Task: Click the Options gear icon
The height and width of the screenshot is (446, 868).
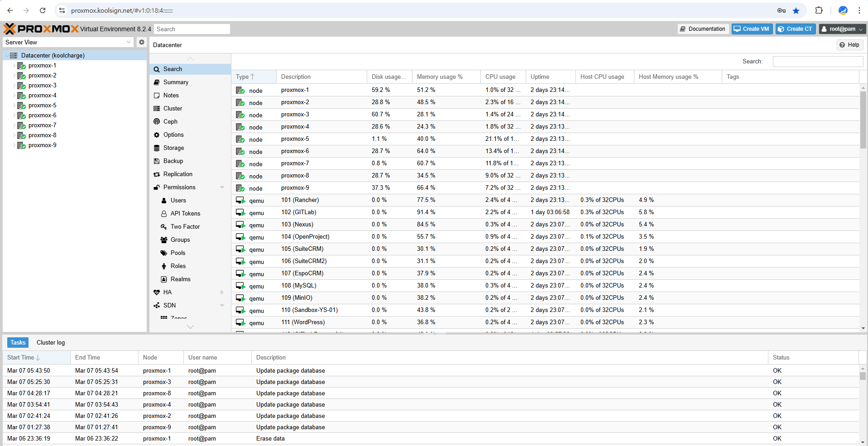Action: pos(157,135)
